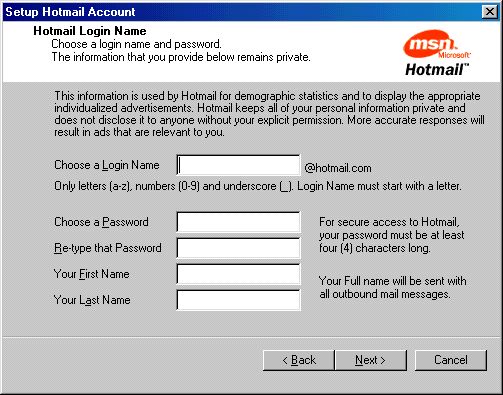503x395 pixels.
Task: Click the '@hotmail.com' domain text
Action: click(338, 168)
